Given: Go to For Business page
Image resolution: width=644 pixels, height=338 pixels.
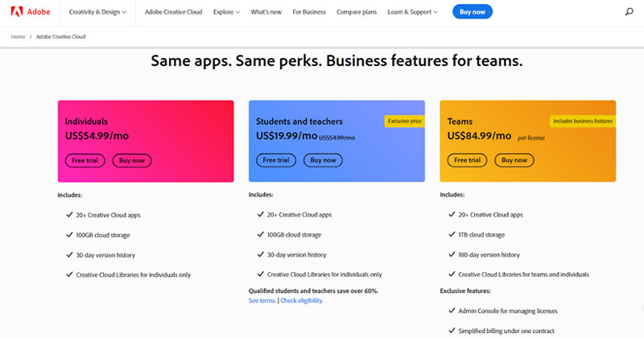Looking at the screenshot, I should tap(310, 12).
